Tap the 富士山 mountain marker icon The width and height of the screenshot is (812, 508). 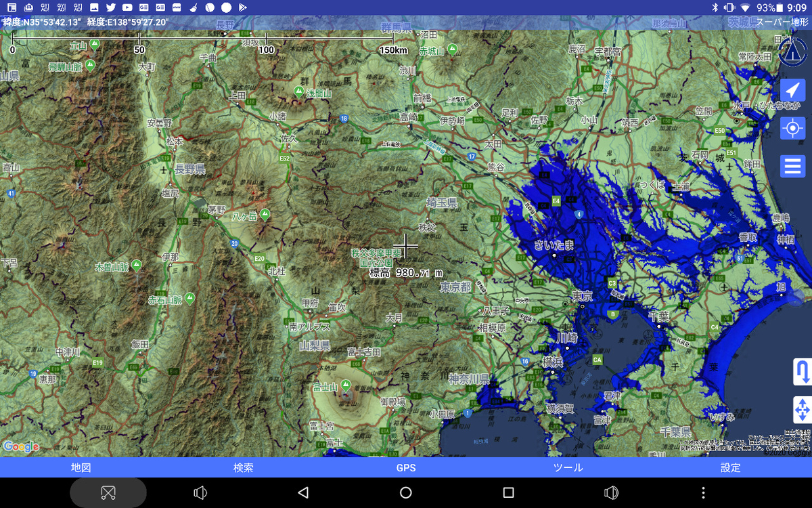pyautogui.click(x=346, y=385)
